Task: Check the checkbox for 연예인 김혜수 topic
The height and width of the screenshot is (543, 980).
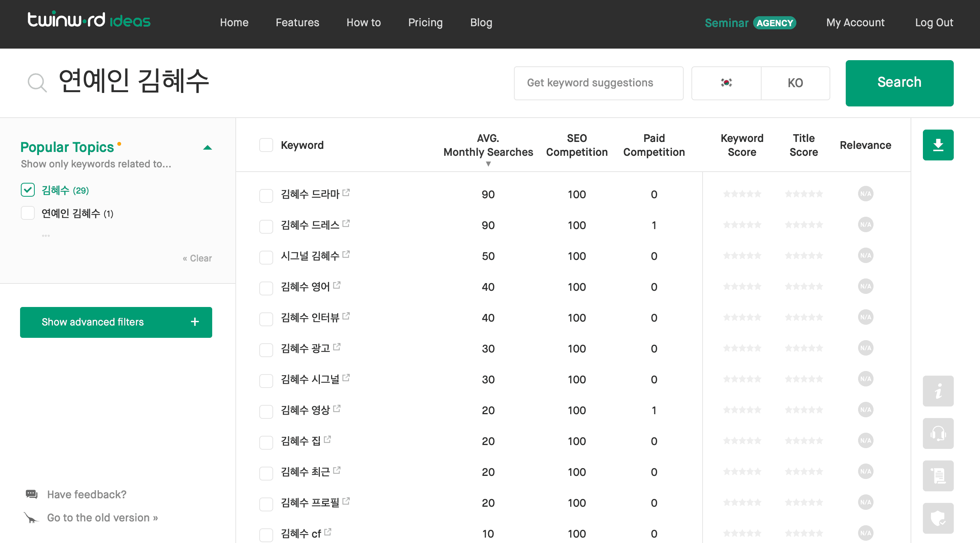Action: pyautogui.click(x=28, y=212)
